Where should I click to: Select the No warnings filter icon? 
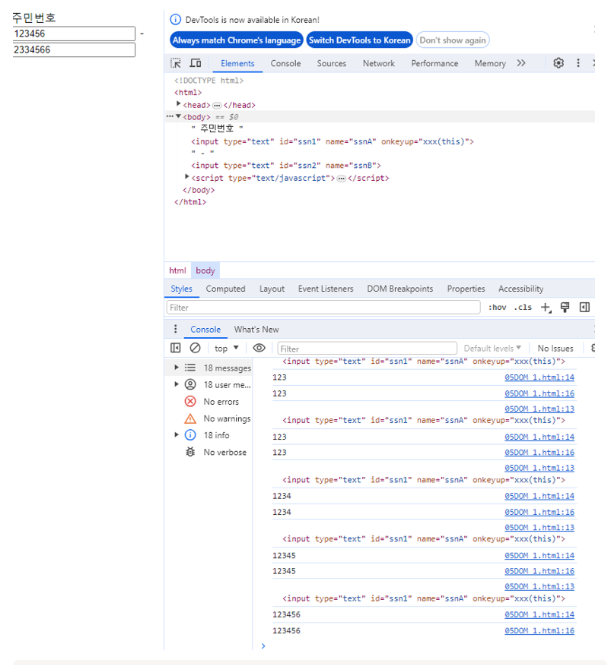point(190,419)
